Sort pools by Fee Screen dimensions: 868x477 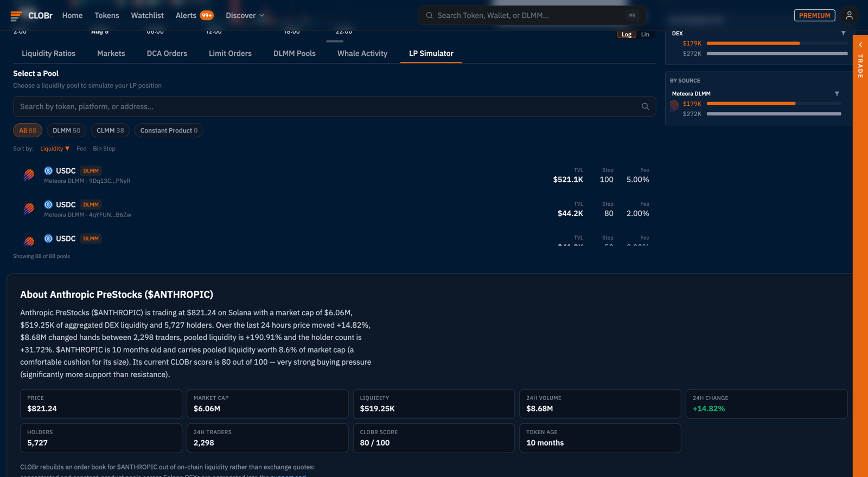pos(81,148)
